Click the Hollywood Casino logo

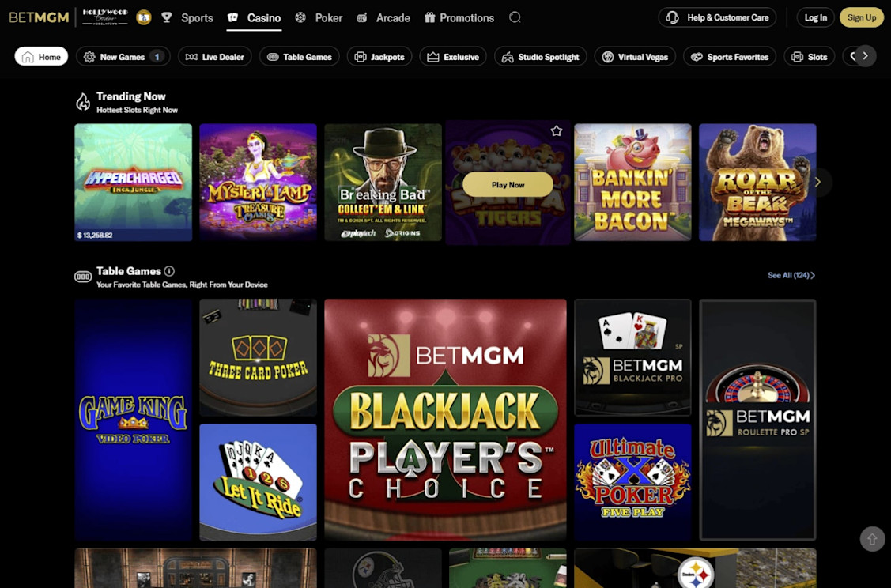click(105, 17)
